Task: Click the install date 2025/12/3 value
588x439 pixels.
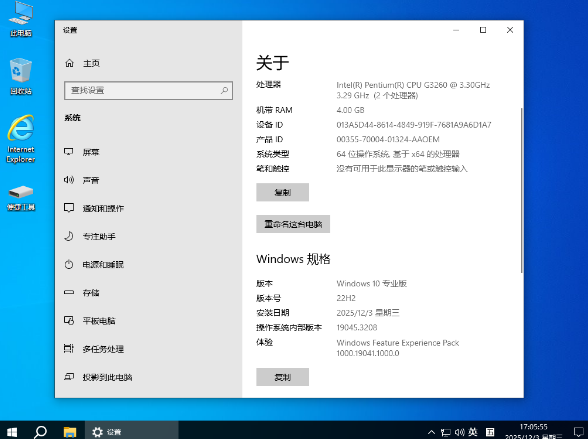Action: tap(368, 313)
